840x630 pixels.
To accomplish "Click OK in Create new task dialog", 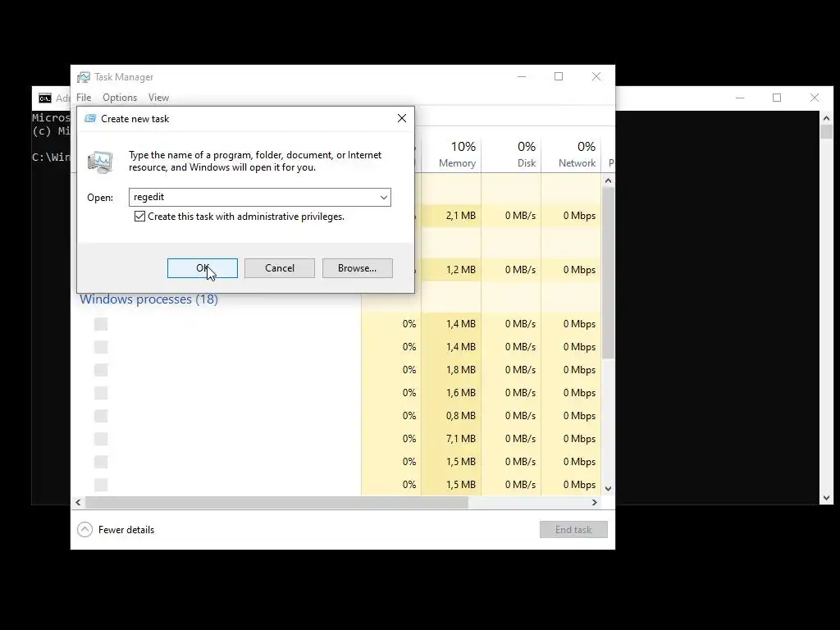I will [202, 268].
